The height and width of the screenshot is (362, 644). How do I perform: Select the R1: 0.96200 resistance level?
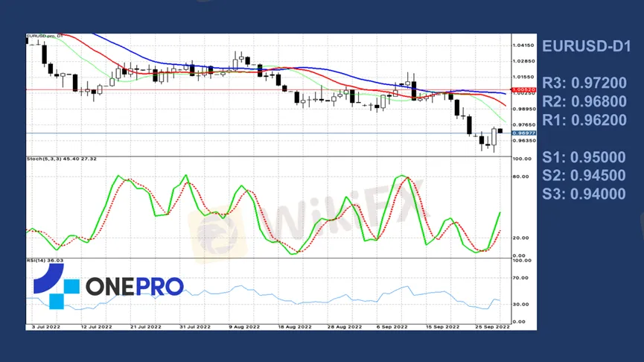point(584,120)
